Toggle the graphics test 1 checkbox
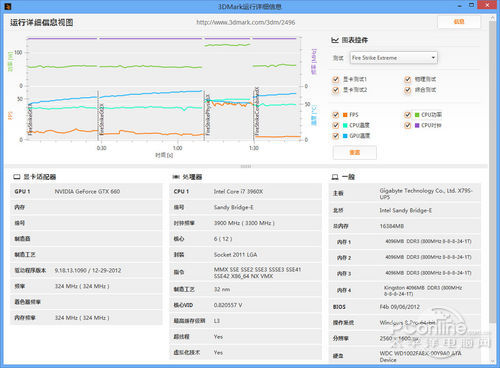The height and width of the screenshot is (368, 500). pos(336,79)
